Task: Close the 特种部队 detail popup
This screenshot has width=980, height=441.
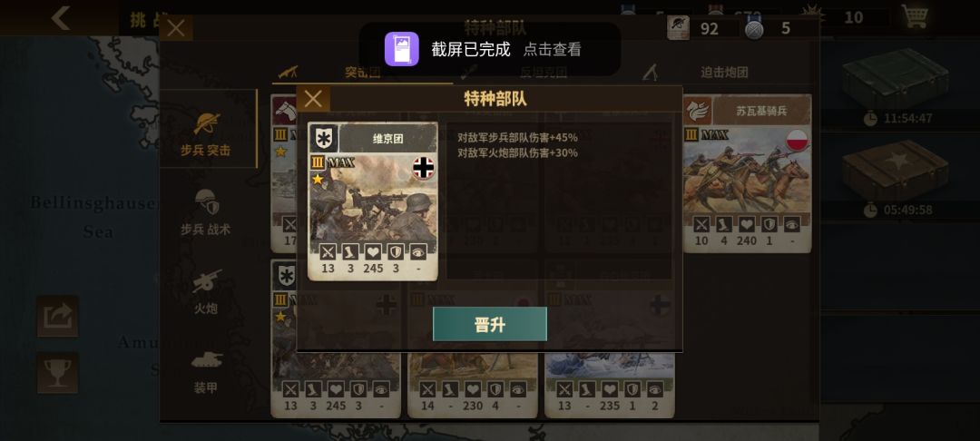Action: 313,99
